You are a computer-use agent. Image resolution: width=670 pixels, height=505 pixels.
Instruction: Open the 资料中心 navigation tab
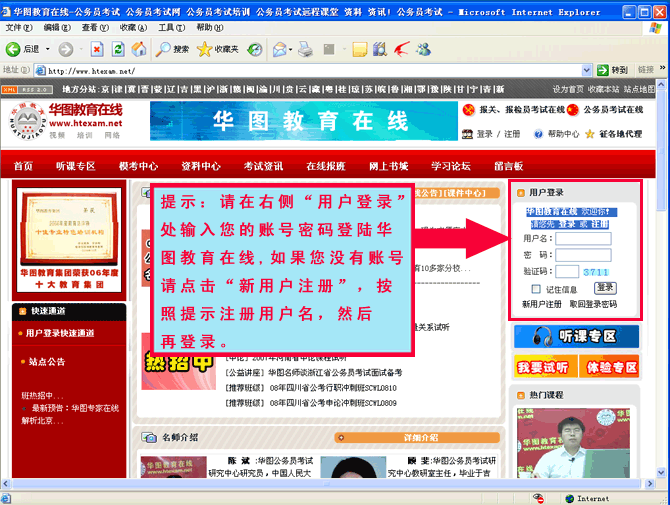[201, 166]
